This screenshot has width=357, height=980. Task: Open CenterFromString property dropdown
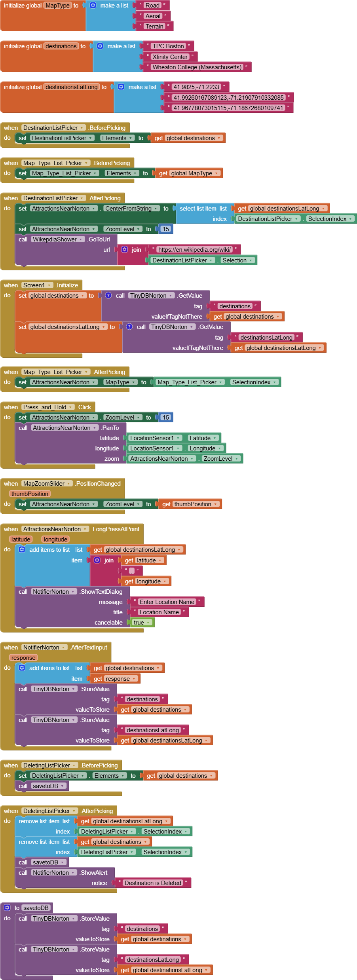(x=156, y=209)
